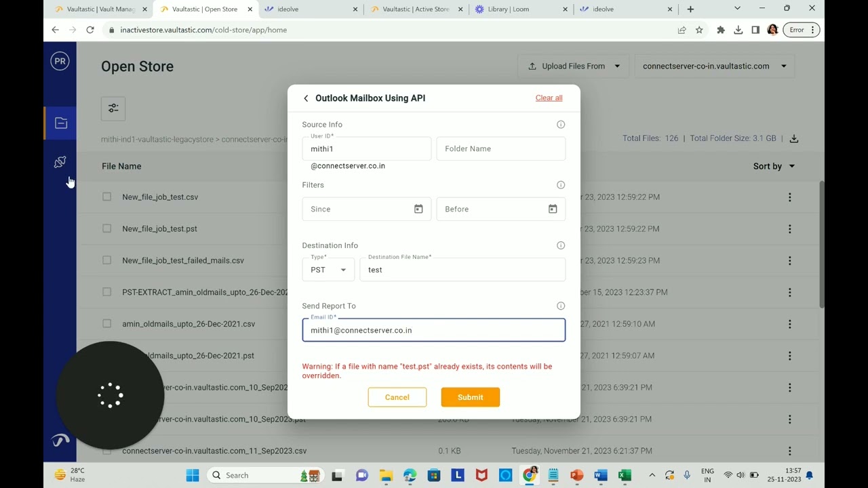Screen dimensions: 868x488
Task: Open the browser tab search chevron
Action: point(737,9)
